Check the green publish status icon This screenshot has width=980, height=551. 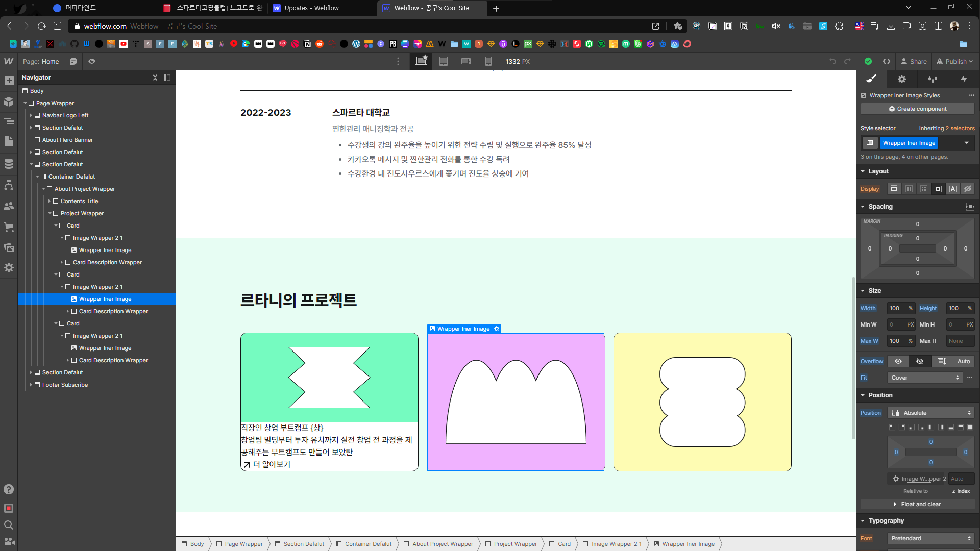868,61
